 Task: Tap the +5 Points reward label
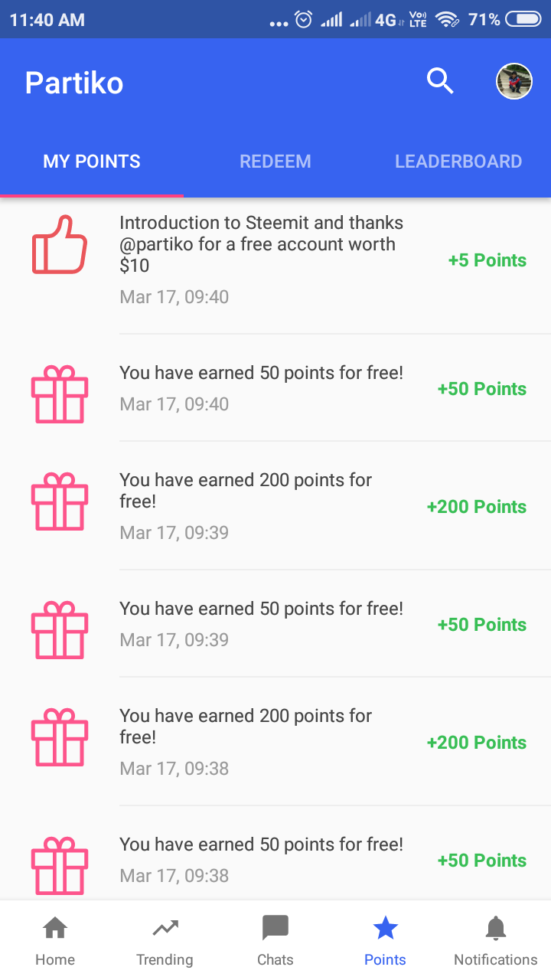point(487,260)
